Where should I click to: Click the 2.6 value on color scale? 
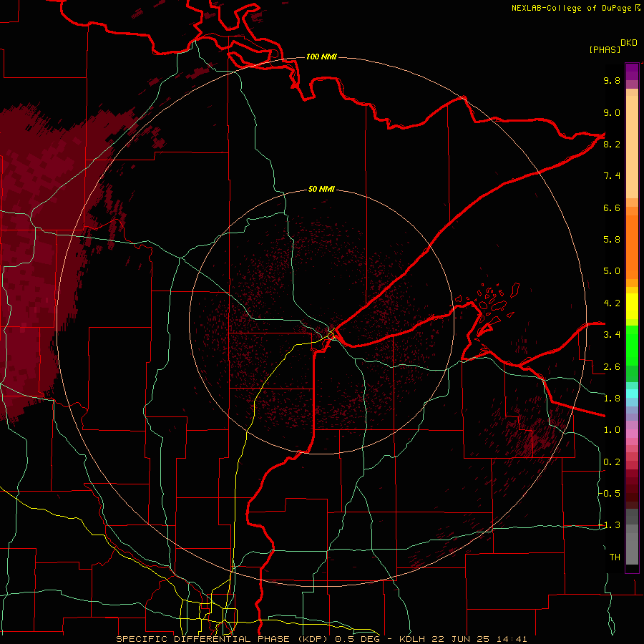click(612, 367)
